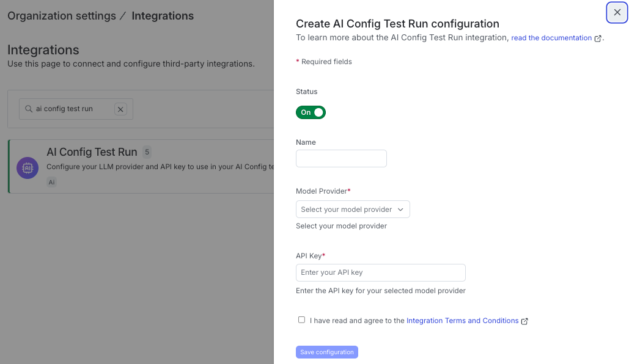Open the Select your model provider dropdown
Image resolution: width=629 pixels, height=364 pixels.
(353, 209)
